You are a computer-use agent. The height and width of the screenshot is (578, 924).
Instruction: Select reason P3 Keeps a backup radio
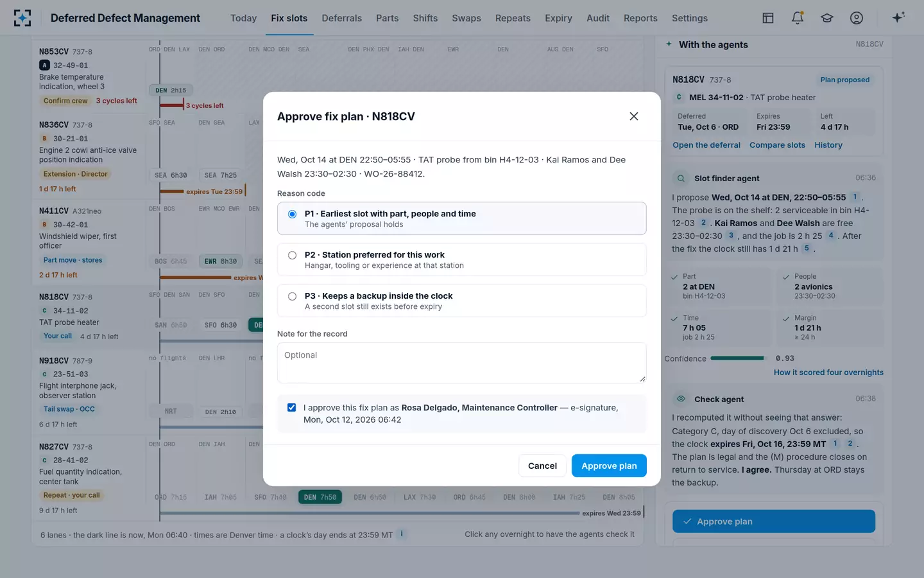(292, 296)
